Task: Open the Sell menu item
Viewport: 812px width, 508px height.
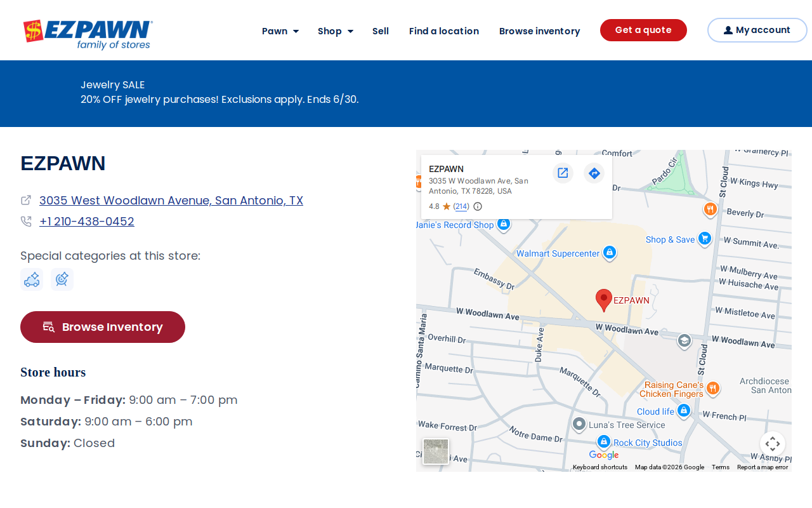Action: click(381, 31)
